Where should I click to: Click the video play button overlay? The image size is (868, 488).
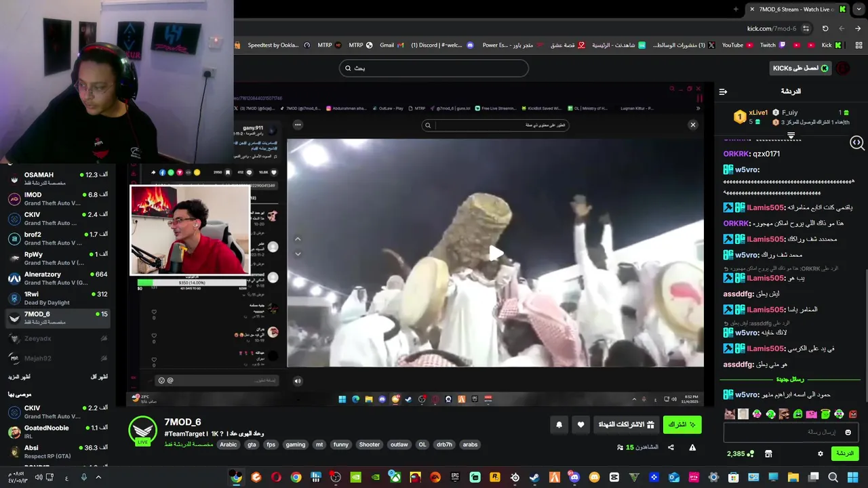496,253
